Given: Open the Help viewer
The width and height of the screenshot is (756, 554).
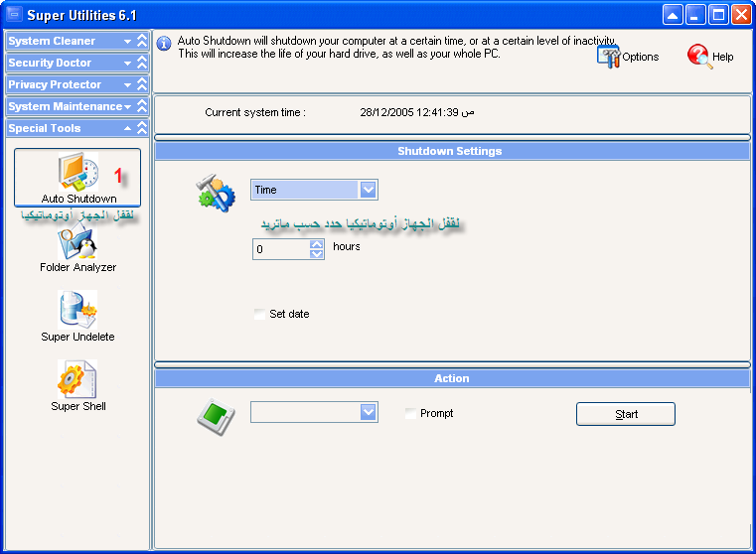Looking at the screenshot, I should [710, 57].
